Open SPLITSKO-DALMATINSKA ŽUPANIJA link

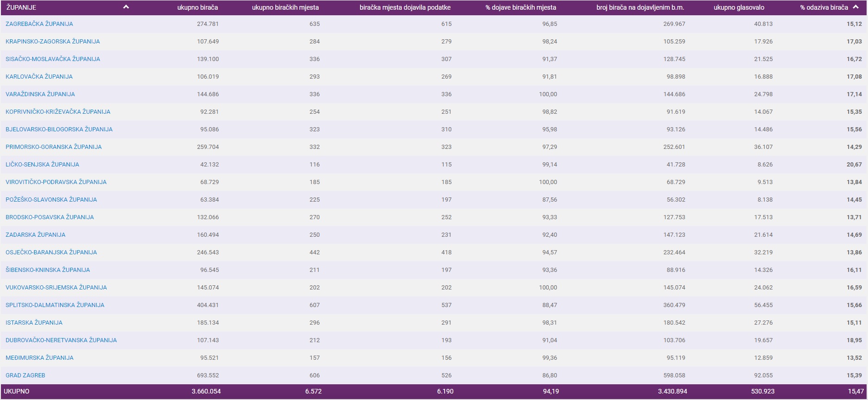tap(55, 305)
